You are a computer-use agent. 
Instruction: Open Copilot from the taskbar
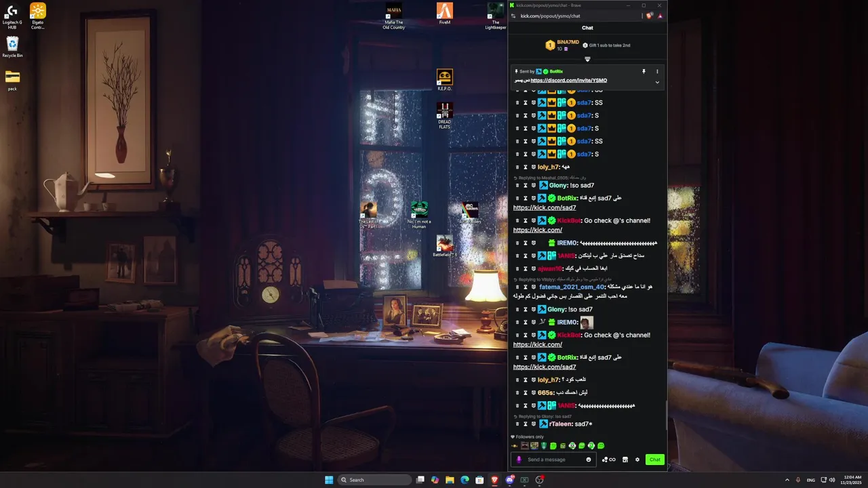coord(435,480)
